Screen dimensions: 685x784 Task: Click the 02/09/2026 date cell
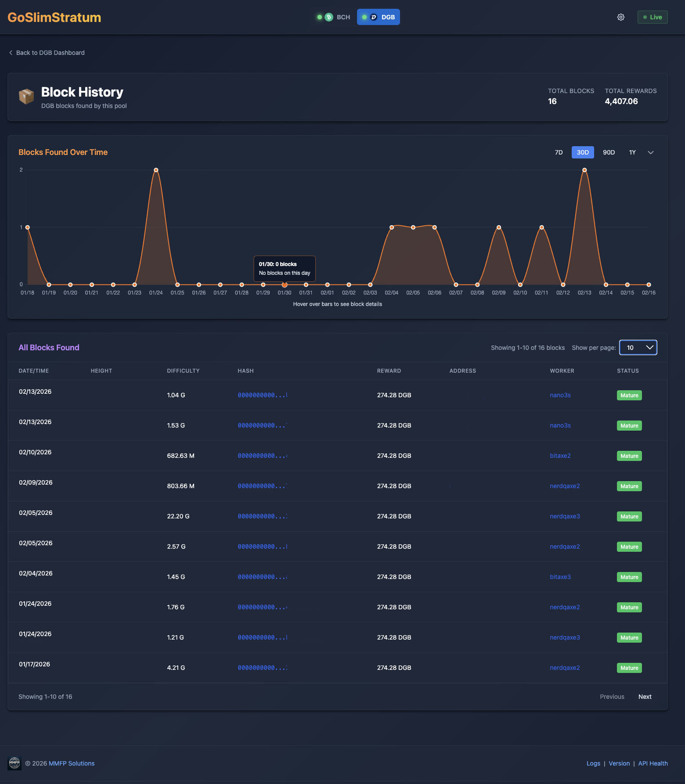click(x=36, y=482)
